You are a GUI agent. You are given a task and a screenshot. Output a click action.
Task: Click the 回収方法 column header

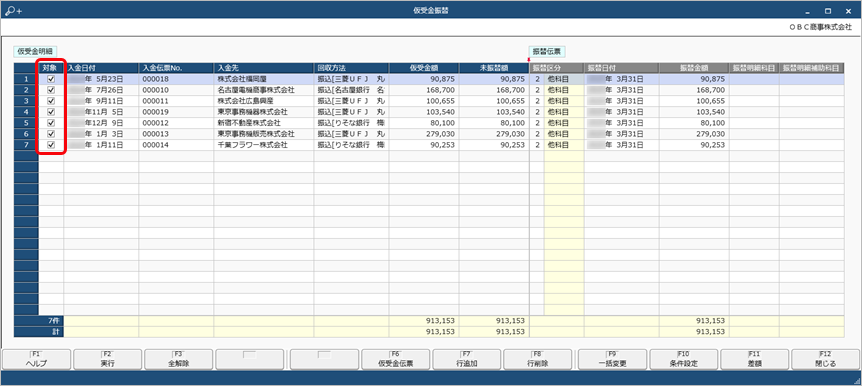(351, 68)
